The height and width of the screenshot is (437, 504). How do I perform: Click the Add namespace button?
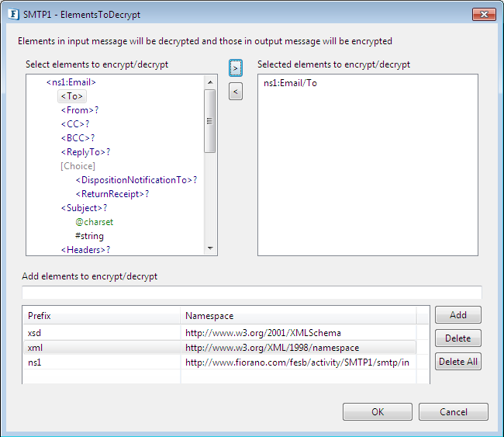click(458, 314)
